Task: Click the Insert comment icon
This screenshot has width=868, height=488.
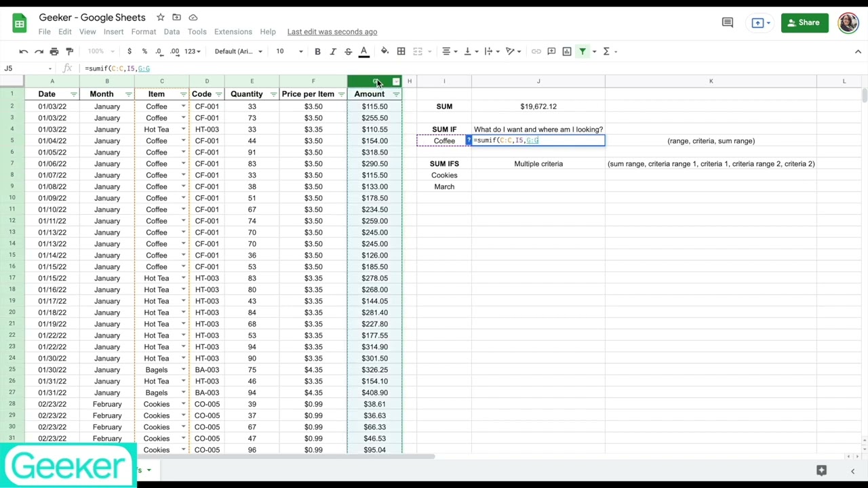Action: (x=551, y=52)
